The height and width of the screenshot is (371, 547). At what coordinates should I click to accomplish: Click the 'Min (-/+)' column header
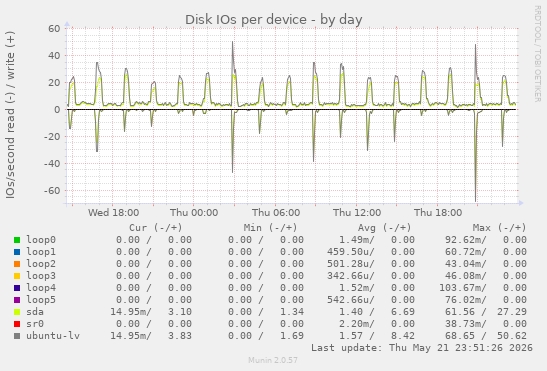270,228
